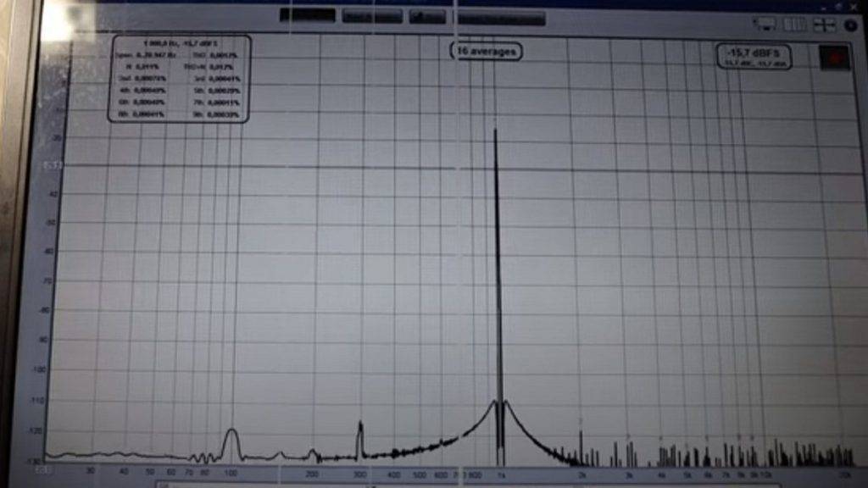Click the 1k label on frequency axis
The image size is (868, 488).
(x=500, y=474)
